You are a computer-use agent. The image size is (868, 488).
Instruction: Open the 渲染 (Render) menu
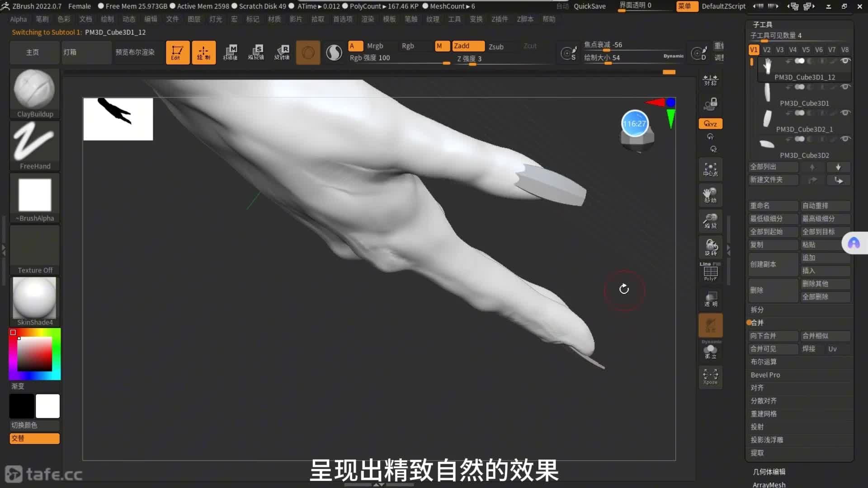(x=368, y=19)
